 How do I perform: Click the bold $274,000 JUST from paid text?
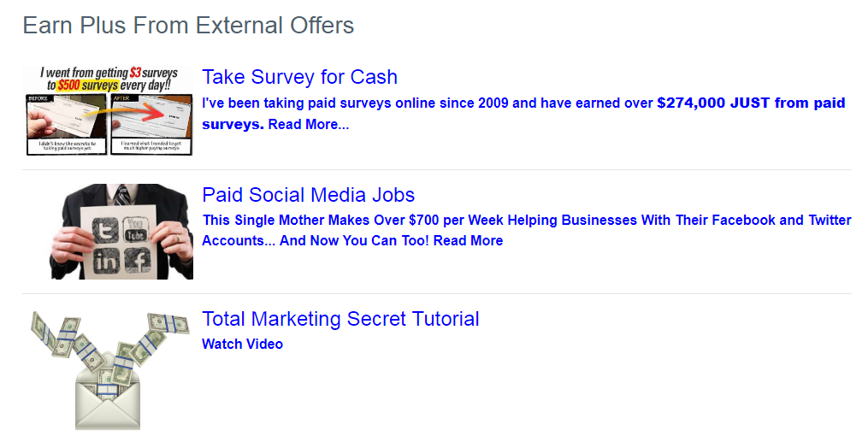click(x=751, y=103)
